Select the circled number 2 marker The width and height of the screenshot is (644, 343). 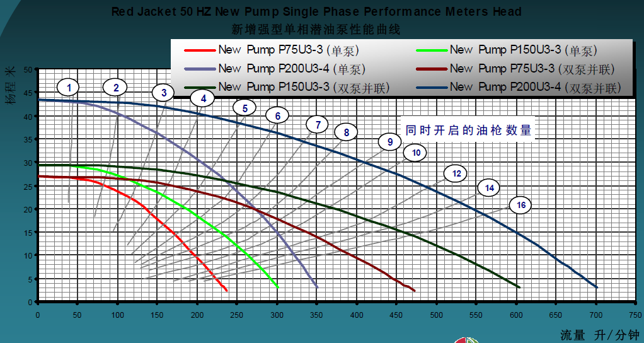click(x=115, y=87)
